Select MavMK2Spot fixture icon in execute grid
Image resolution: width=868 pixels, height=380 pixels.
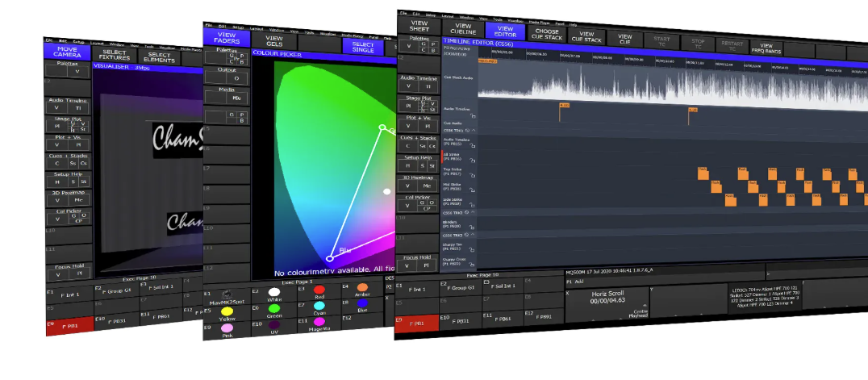click(x=227, y=294)
